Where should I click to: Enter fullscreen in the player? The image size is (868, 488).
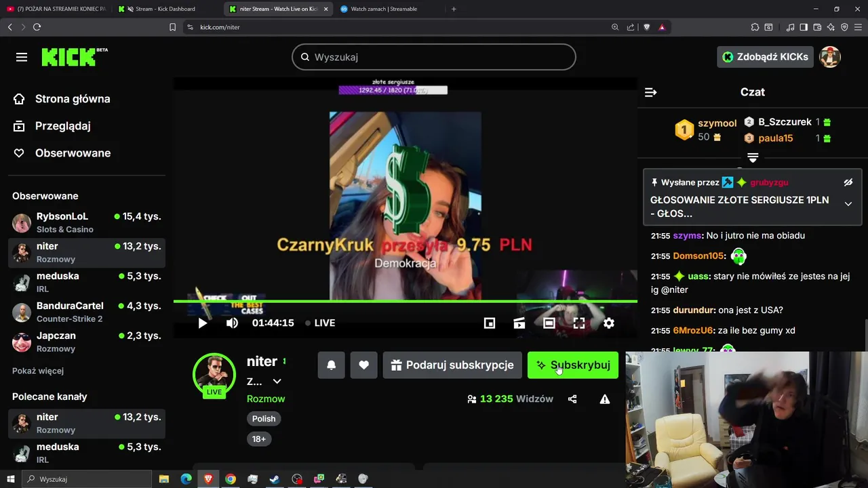tap(579, 323)
